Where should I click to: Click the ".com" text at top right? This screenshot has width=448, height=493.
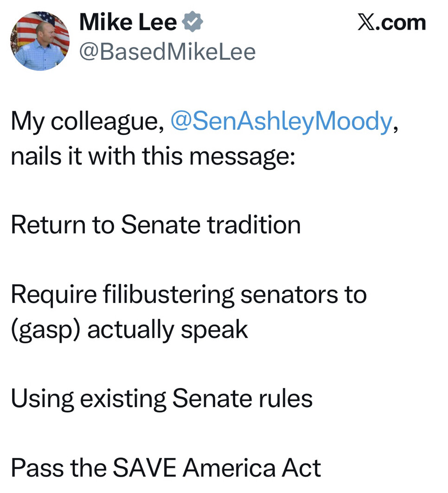coord(403,23)
